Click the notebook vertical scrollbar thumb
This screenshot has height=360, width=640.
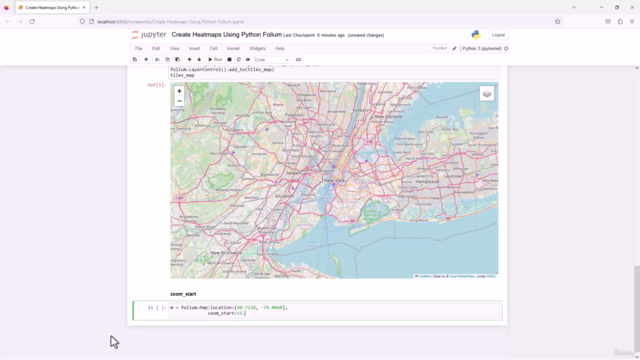[637, 309]
